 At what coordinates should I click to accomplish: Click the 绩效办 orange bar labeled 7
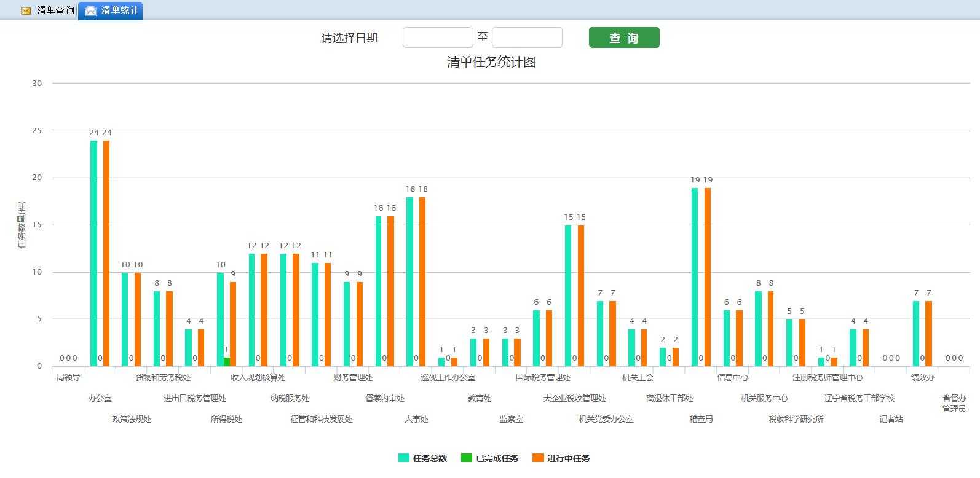tap(928, 334)
